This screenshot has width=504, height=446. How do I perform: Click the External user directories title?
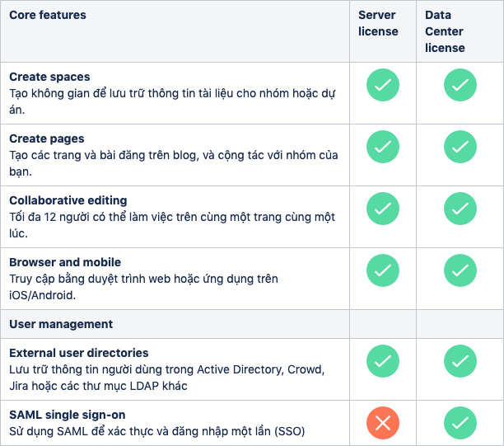point(79,353)
